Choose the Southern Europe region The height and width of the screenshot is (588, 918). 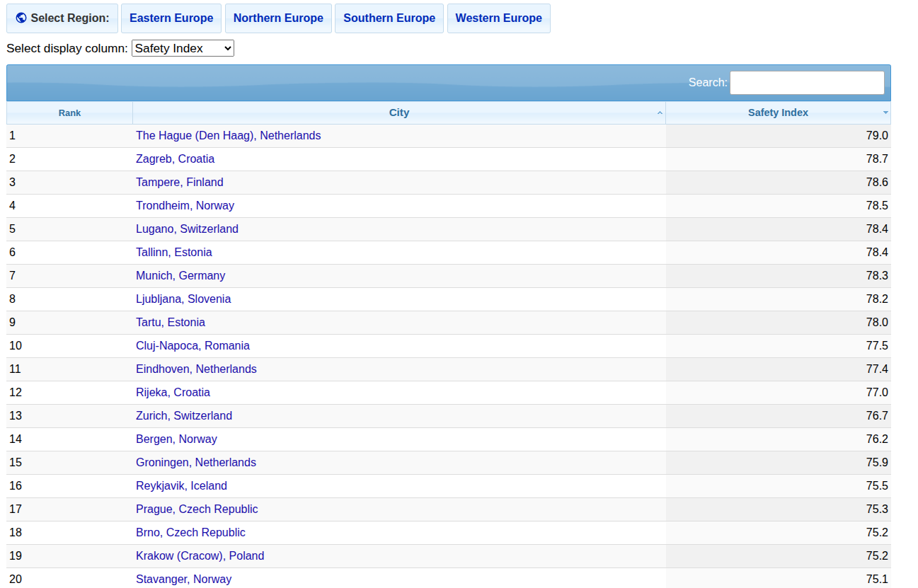tap(389, 18)
